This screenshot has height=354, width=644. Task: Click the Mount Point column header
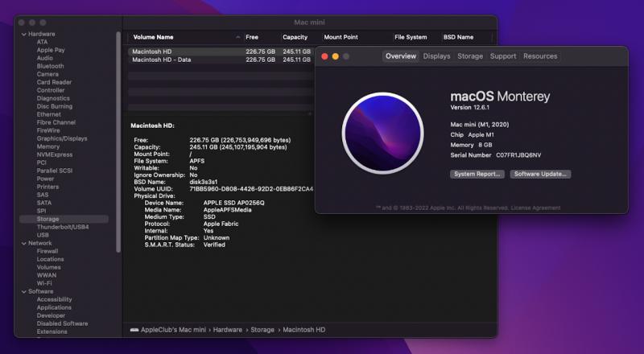[341, 37]
